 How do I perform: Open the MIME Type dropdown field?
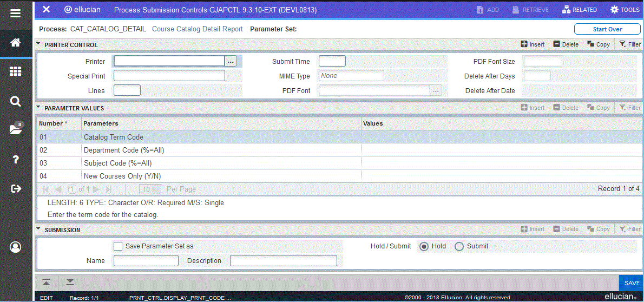click(351, 76)
